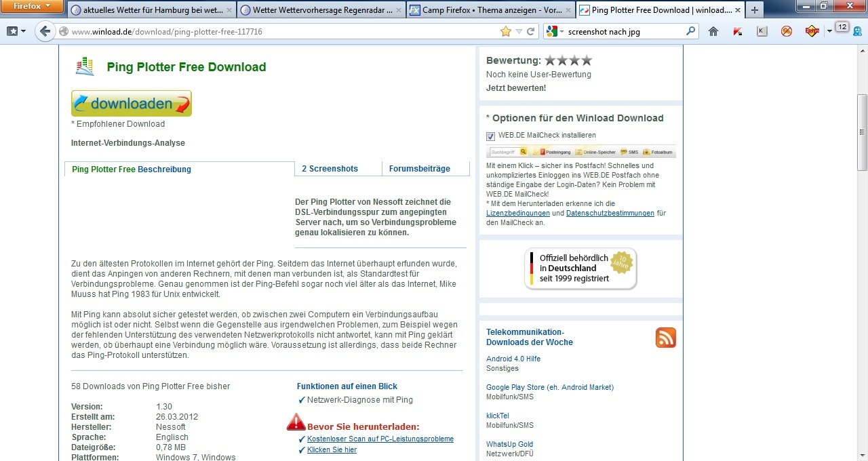
Task: Rate with the four-star rating widget
Action: tap(568, 60)
